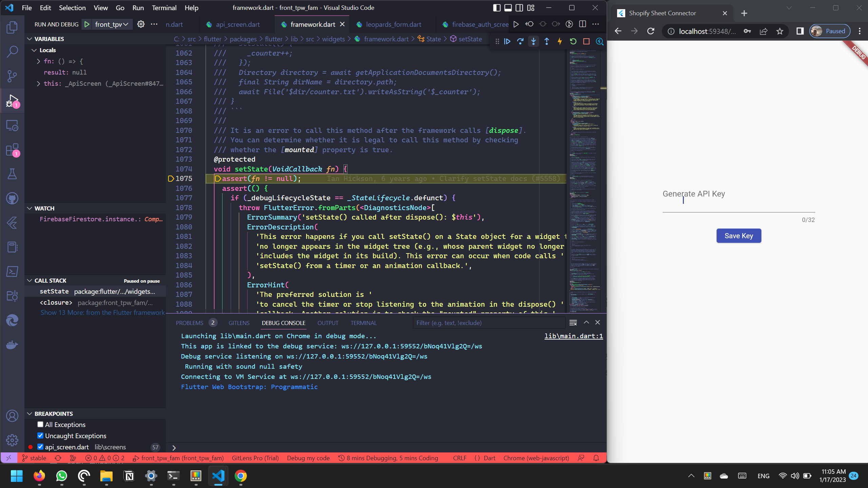Toggle Uncaught Exceptions breakpoint checkbox
This screenshot has height=488, width=868.
click(40, 435)
